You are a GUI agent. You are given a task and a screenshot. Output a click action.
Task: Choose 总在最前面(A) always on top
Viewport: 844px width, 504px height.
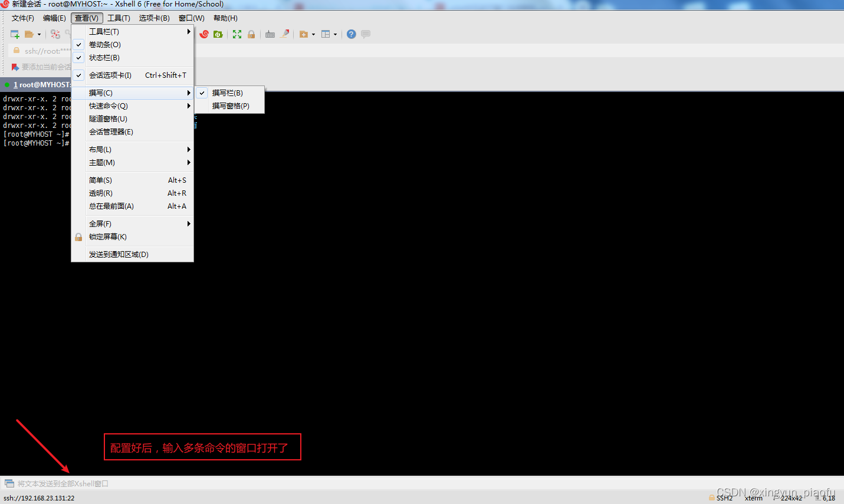point(132,206)
